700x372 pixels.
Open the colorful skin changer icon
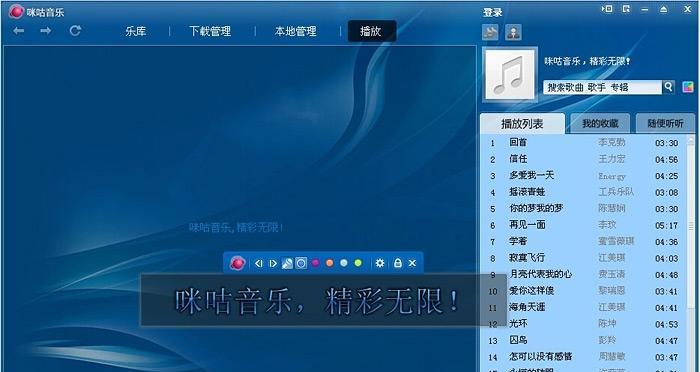pyautogui.click(x=688, y=87)
